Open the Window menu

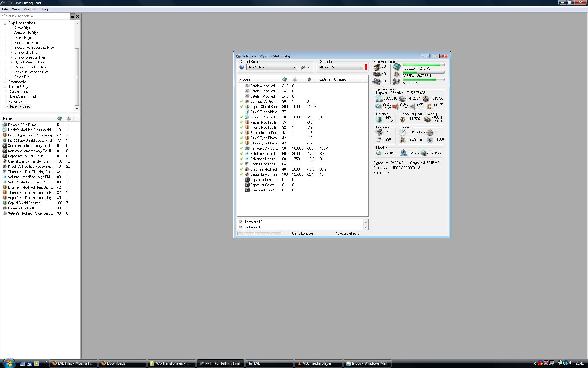tap(30, 9)
